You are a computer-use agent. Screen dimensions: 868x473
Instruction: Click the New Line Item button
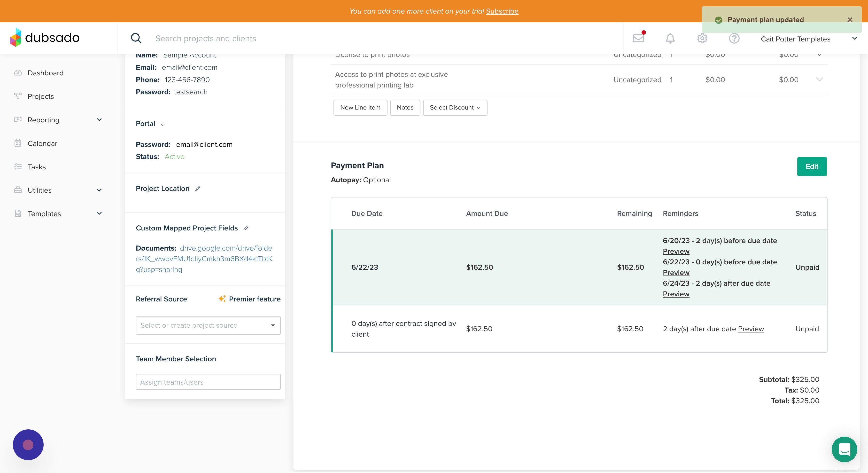click(360, 108)
